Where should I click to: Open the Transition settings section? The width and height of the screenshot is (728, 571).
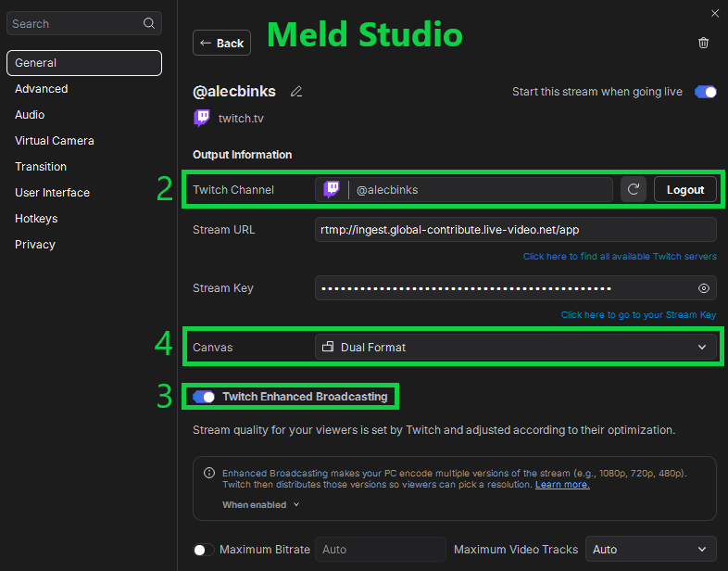click(41, 167)
